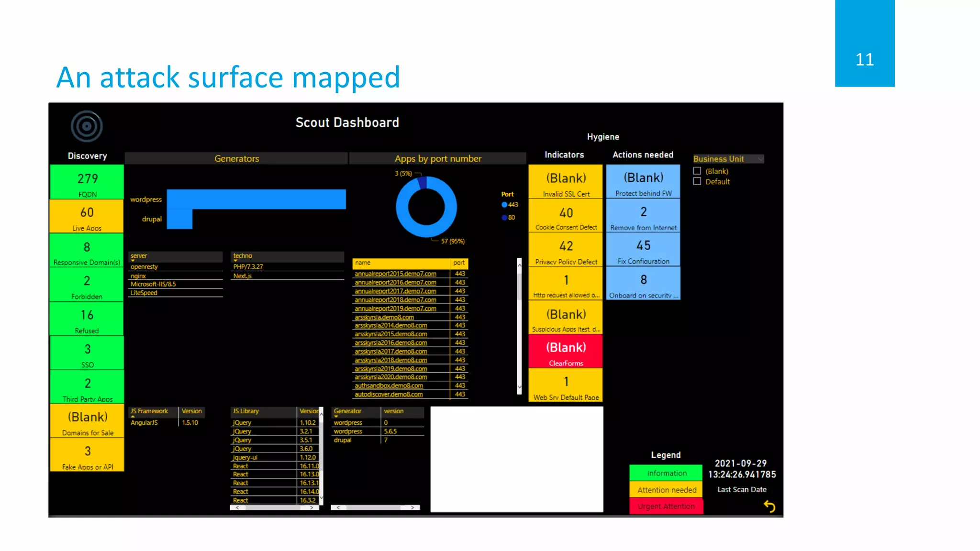980x551 pixels.
Task: Select the PHP/7.3.27 techno row
Action: click(x=288, y=267)
